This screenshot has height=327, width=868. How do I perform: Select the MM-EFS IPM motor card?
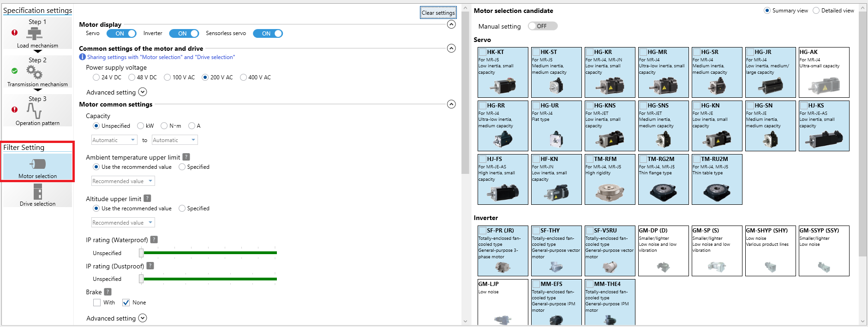tap(557, 302)
